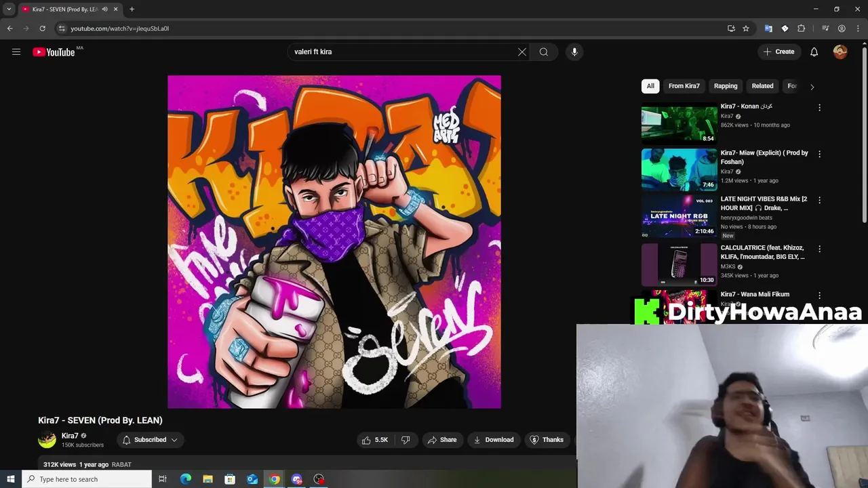The image size is (868, 488).
Task: Play the Kira7 - Konan thumbnail
Action: pos(679,122)
